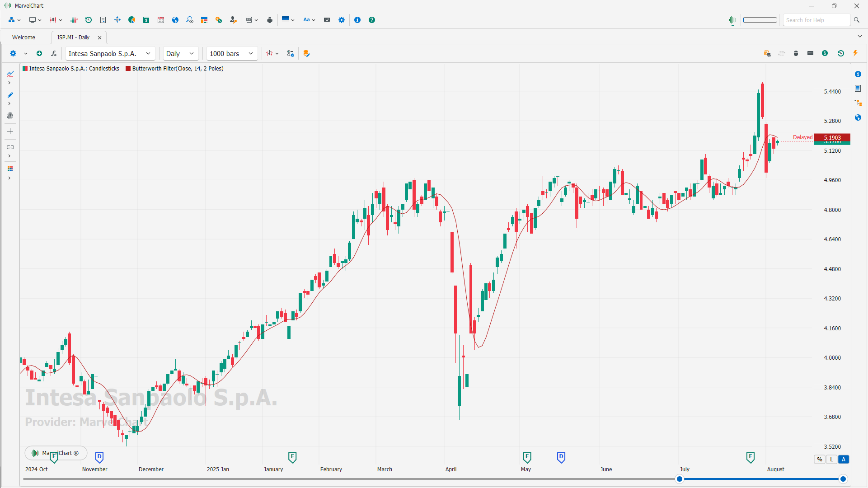Image resolution: width=868 pixels, height=488 pixels.
Task: Toggle auto scale A button
Action: (x=844, y=460)
